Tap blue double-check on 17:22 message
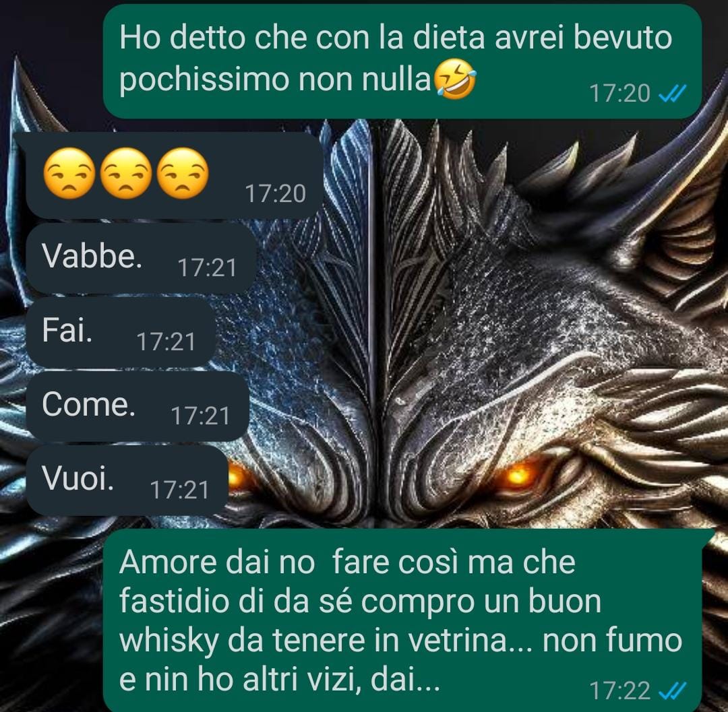 pyautogui.click(x=673, y=691)
